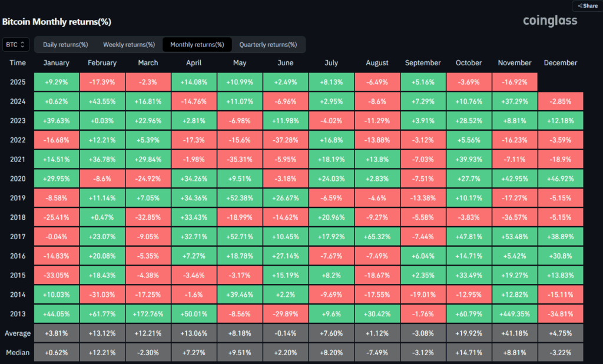Click the +65.32% August 2017 cell
Screen dimensions: 603x364
coord(377,237)
